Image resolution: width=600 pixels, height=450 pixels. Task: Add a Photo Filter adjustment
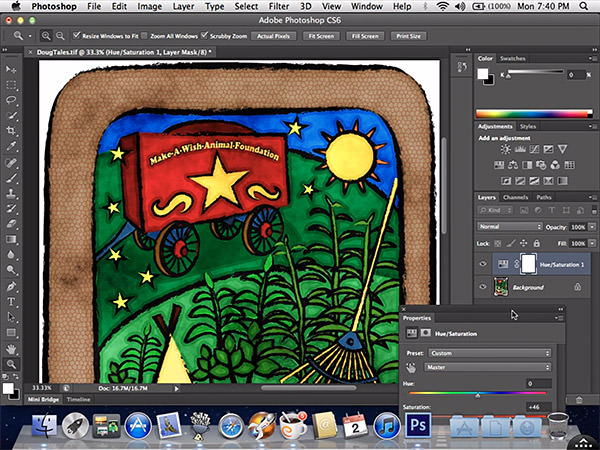(541, 165)
